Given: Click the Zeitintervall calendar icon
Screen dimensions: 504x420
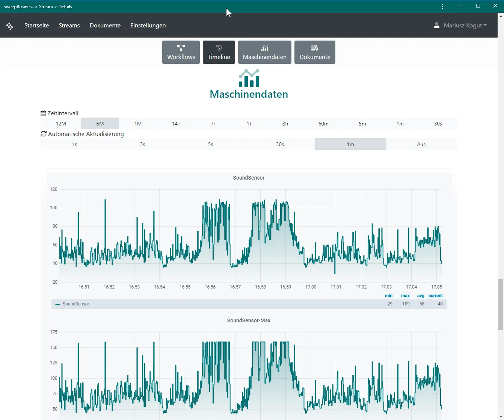Looking at the screenshot, I should [43, 113].
